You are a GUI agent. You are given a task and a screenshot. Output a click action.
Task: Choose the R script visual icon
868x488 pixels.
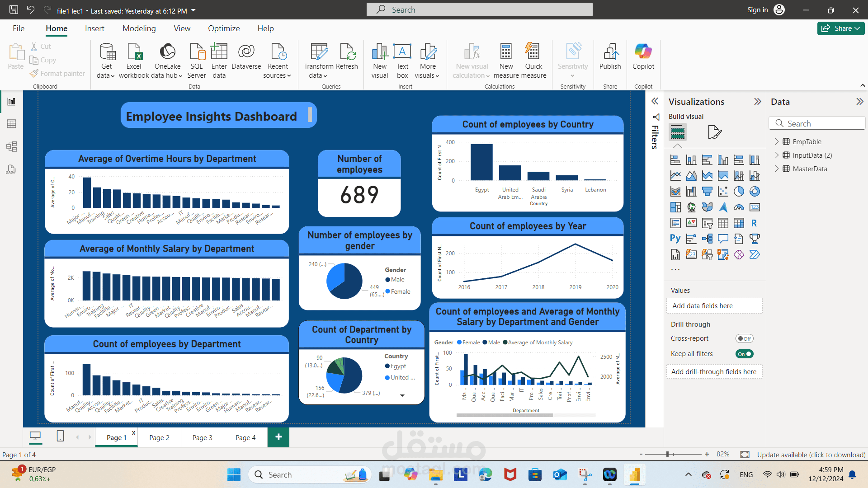tap(755, 223)
